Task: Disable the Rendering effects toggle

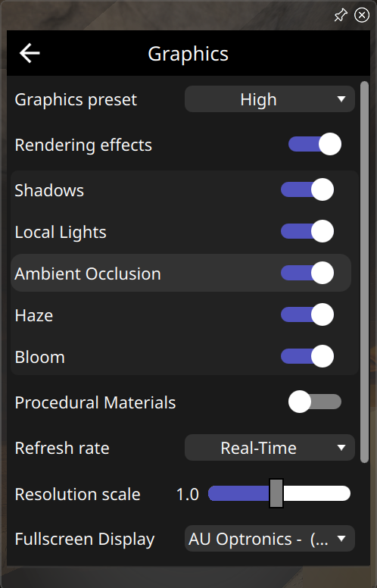Action: click(315, 145)
